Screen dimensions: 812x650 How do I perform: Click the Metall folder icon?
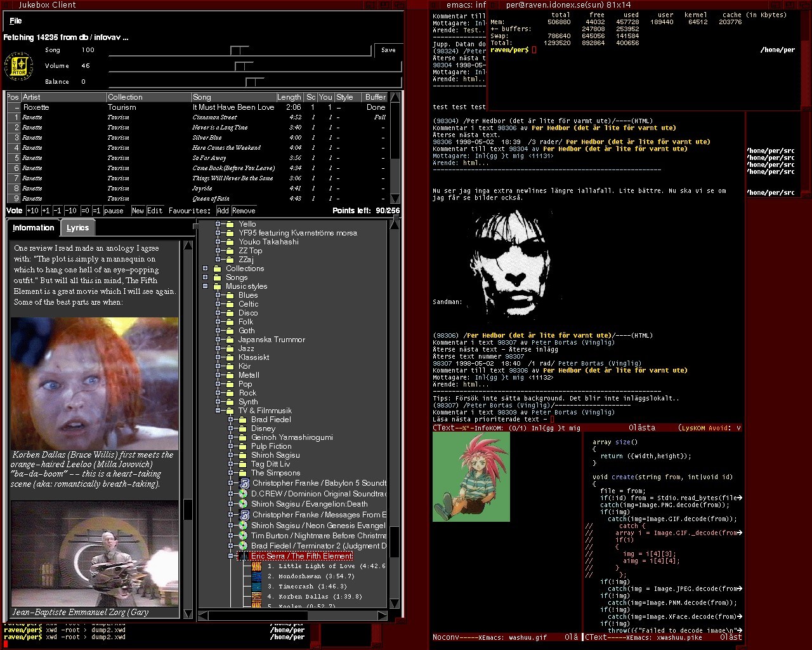coord(230,375)
